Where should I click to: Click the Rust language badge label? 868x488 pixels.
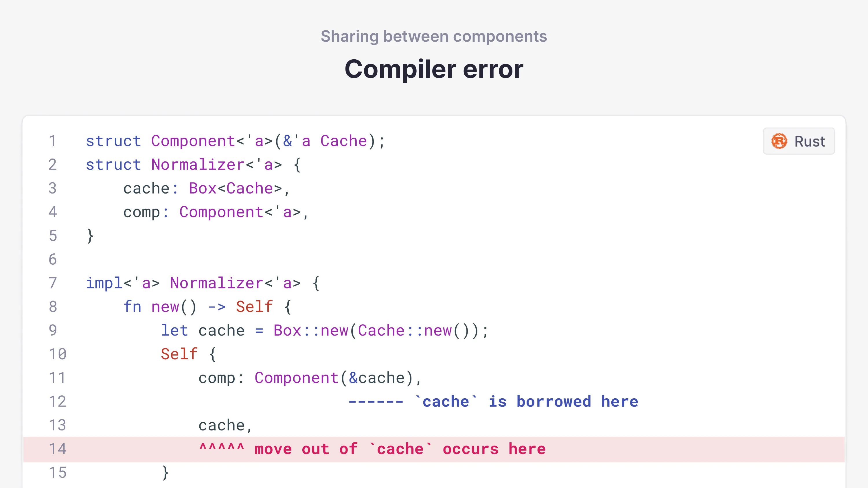click(x=809, y=141)
